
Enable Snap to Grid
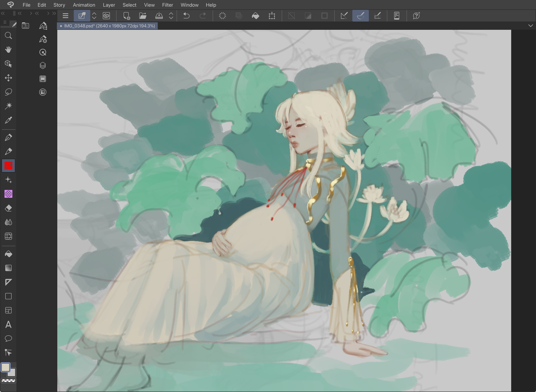377,16
